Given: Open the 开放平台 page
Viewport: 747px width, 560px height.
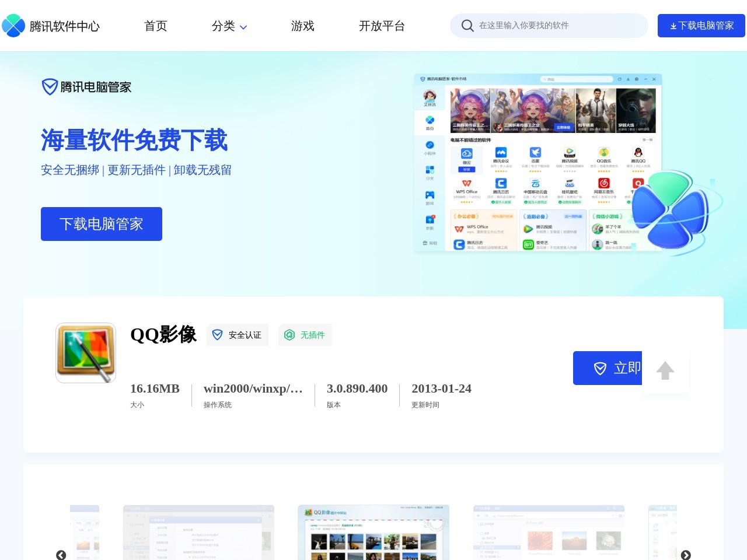Looking at the screenshot, I should 382,26.
